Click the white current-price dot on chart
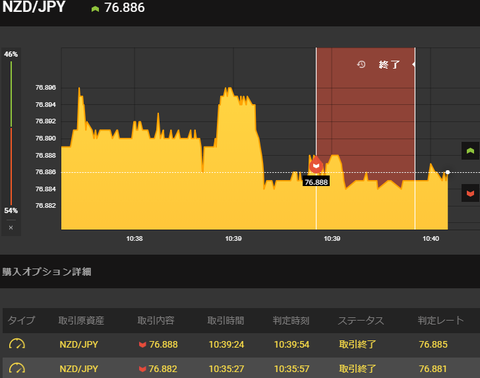480x378 pixels. pos(448,172)
